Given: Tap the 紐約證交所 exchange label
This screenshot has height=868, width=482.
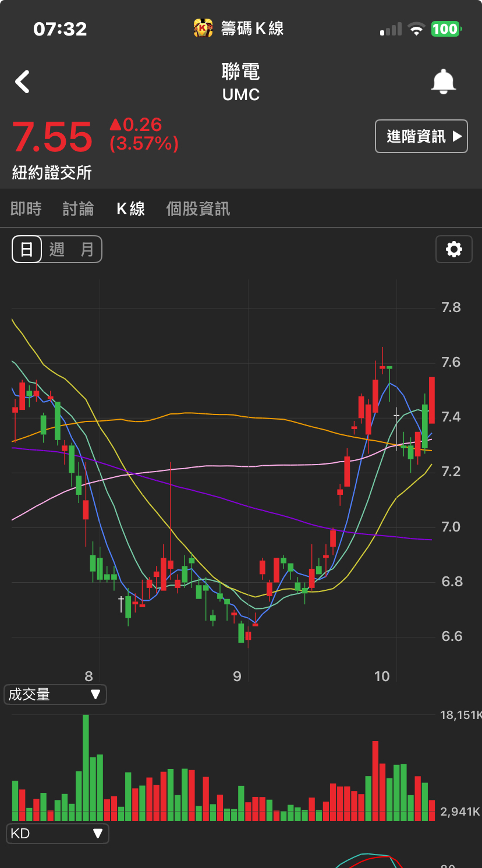Looking at the screenshot, I should (52, 172).
